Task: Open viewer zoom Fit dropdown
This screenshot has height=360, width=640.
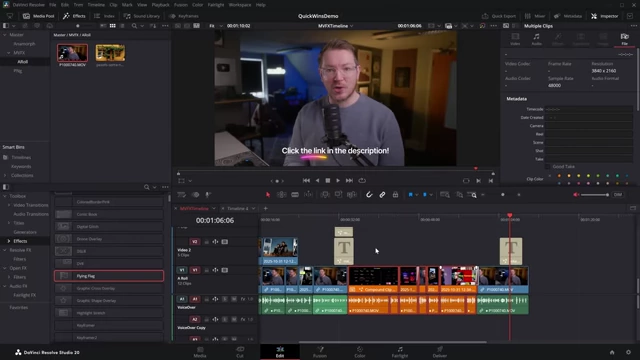Action: [216, 26]
